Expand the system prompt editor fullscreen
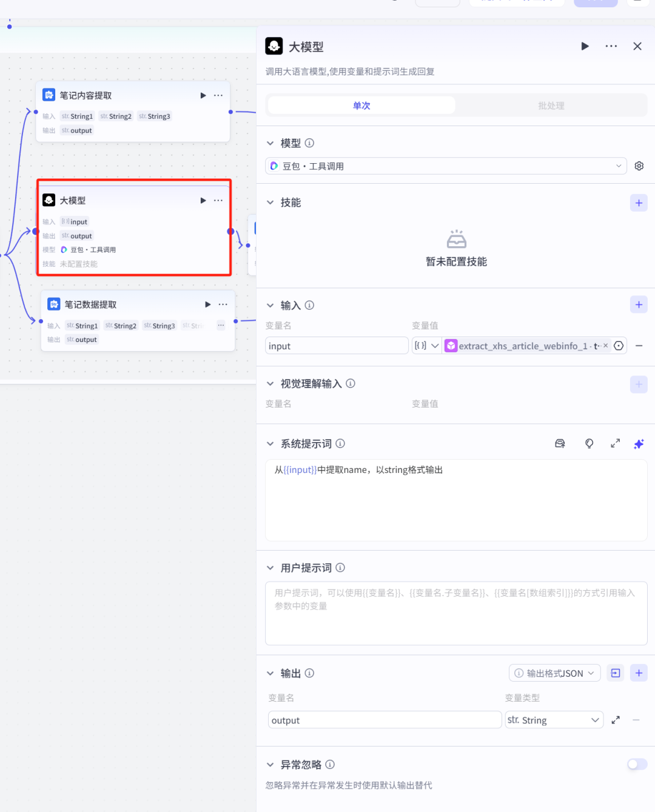 pos(615,443)
